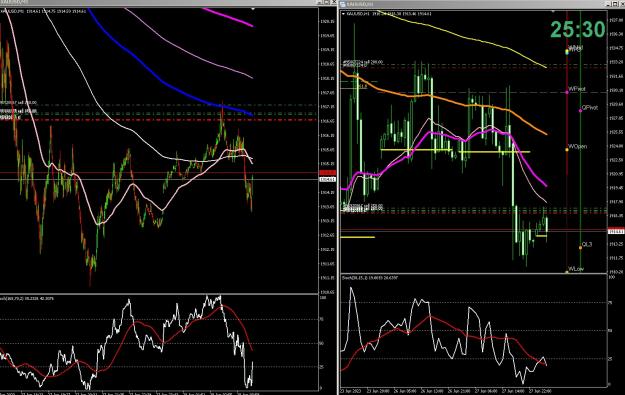Maximize the left chart window
The width and height of the screenshot is (625, 395).
coord(326,2)
